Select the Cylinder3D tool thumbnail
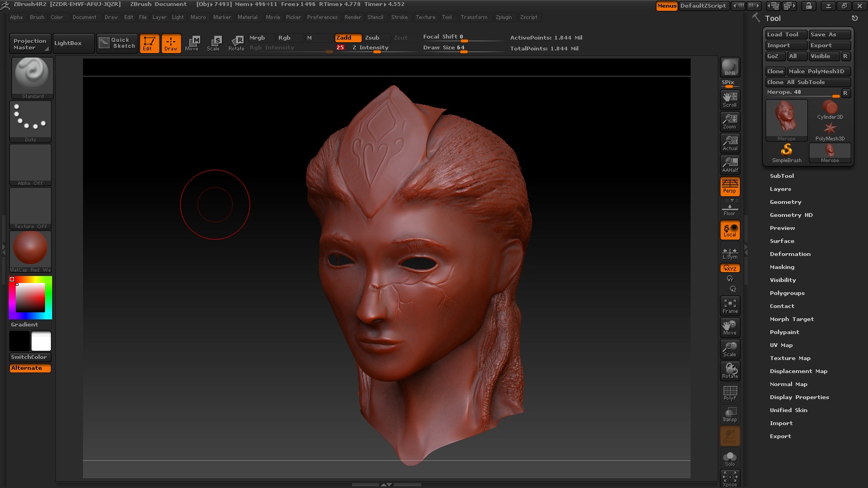Screen dimensions: 868x488 click(830, 110)
